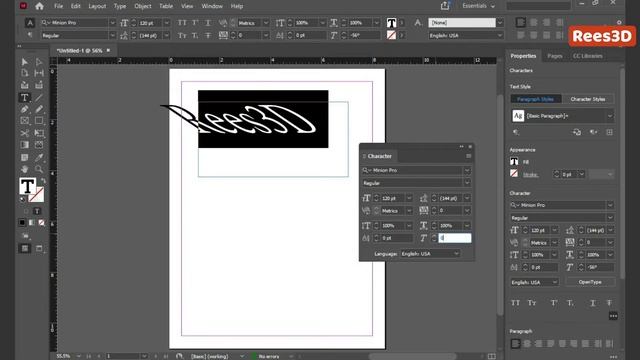This screenshot has height=360, width=640.
Task: Open the Type menu
Action: coord(120,6)
